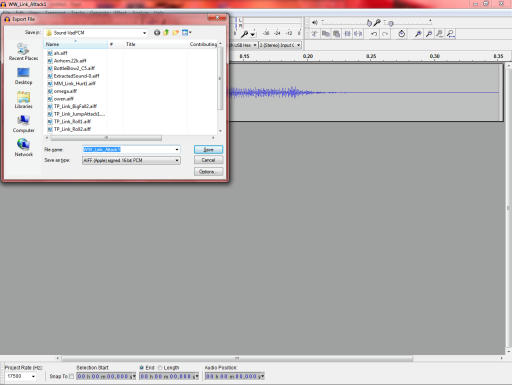Click the input meter microphone icon
The width and height of the screenshot is (512, 385).
[245, 34]
